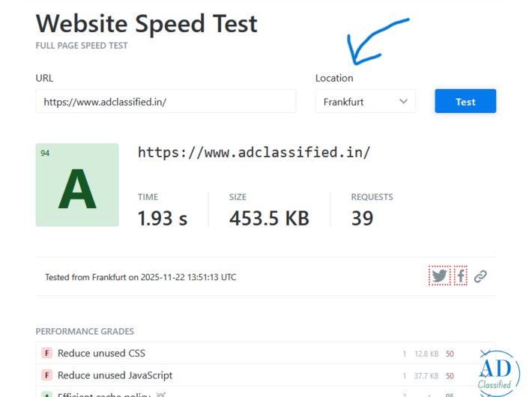Click the REQUESTS label

pyautogui.click(x=372, y=197)
